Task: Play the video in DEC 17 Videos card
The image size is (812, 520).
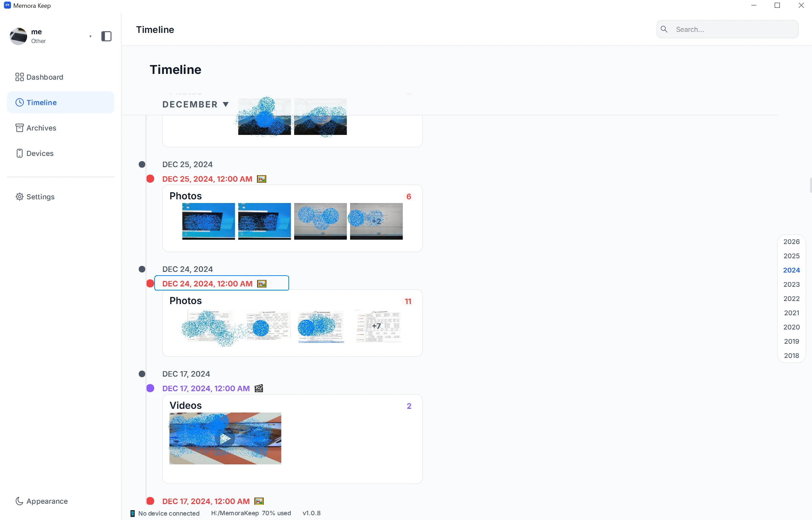Action: click(x=225, y=439)
